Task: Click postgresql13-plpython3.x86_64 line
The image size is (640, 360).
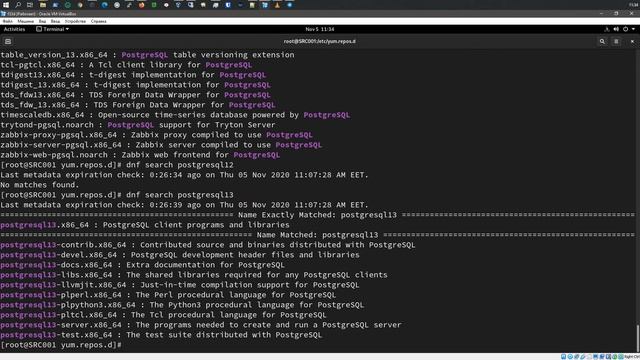Action: [x=182, y=305]
